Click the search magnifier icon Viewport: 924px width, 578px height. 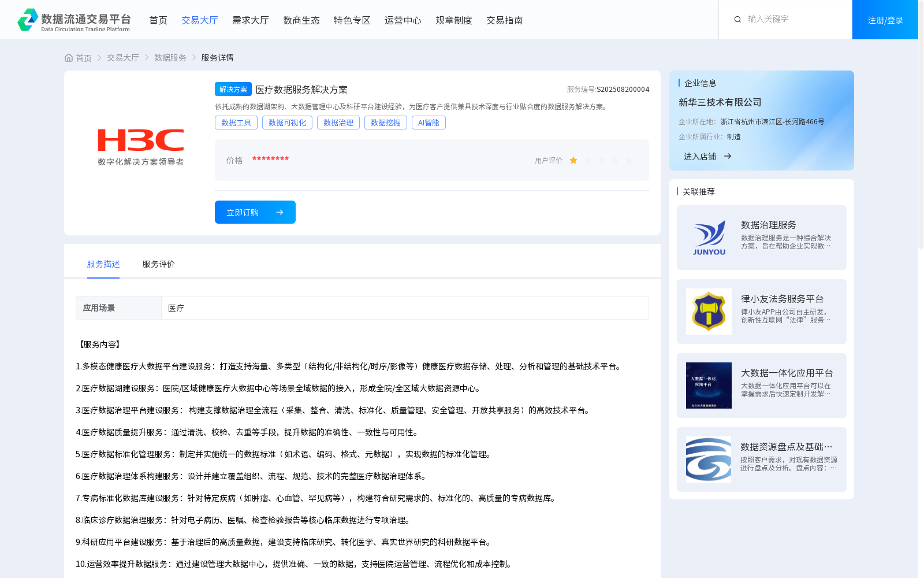[737, 19]
